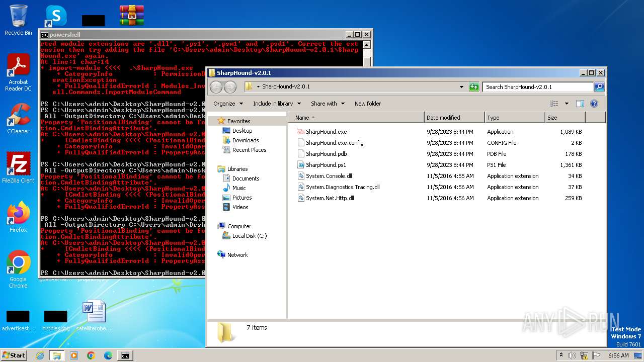Launch FileZilla Client shortcut

(x=18, y=167)
